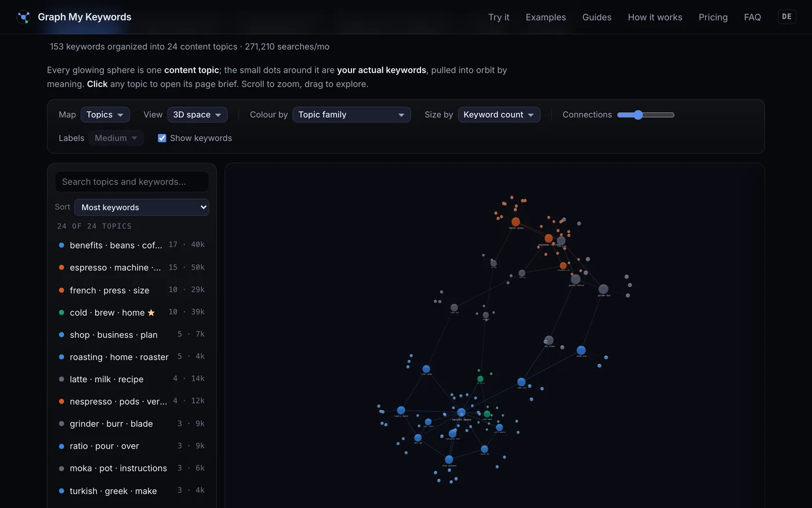This screenshot has width=812, height=508.
Task: Open the 'latte · milk · recipe' topic
Action: point(132,379)
